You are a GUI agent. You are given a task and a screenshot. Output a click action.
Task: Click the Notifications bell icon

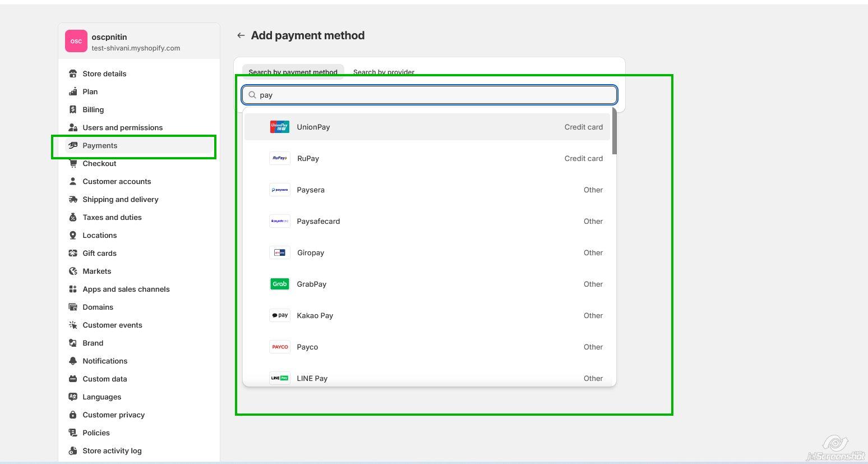tap(73, 361)
